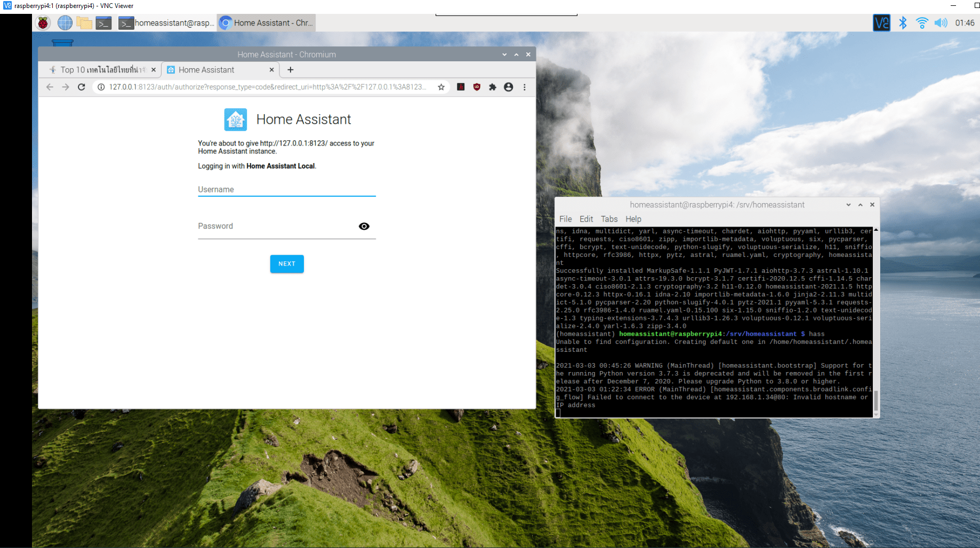Close the Home Assistant browser tab
The height and width of the screenshot is (548, 980).
271,70
